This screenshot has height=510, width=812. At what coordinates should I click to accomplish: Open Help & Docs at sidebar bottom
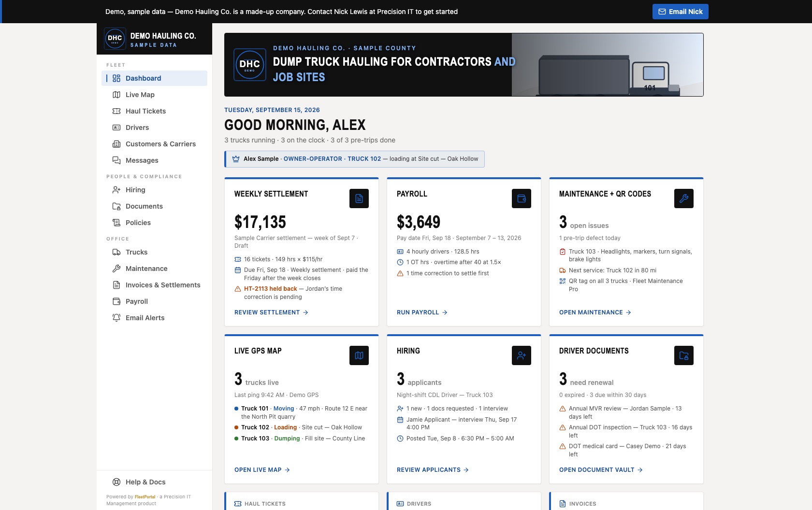[155, 482]
